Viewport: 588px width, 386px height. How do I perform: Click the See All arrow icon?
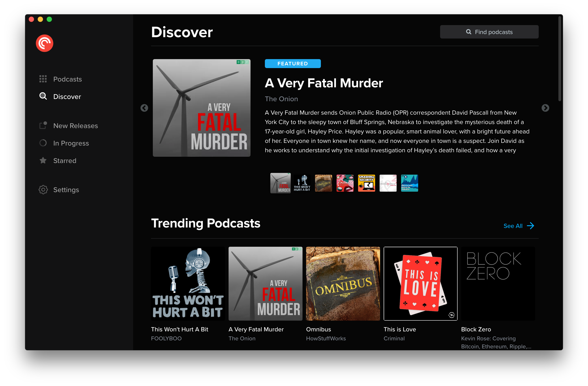point(530,226)
